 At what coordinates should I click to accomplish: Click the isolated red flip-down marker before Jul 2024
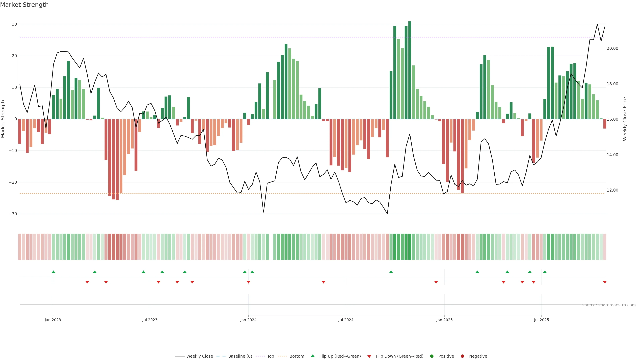point(324,282)
